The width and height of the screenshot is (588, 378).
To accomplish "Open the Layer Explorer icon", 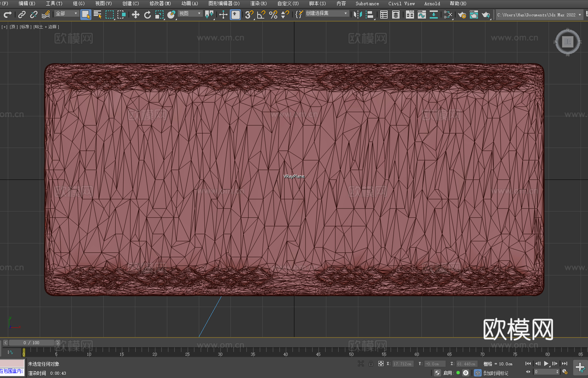I will coord(396,14).
